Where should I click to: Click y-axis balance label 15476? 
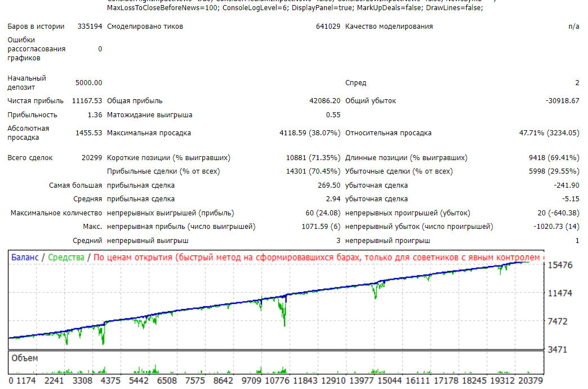[560, 265]
